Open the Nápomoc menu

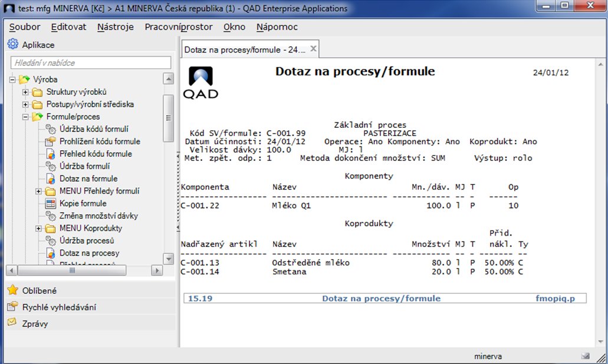click(277, 27)
